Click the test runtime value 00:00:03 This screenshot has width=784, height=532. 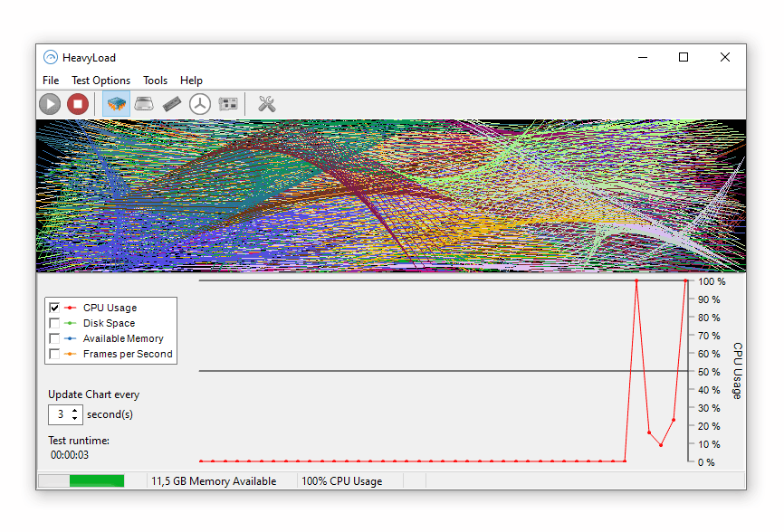(70, 455)
